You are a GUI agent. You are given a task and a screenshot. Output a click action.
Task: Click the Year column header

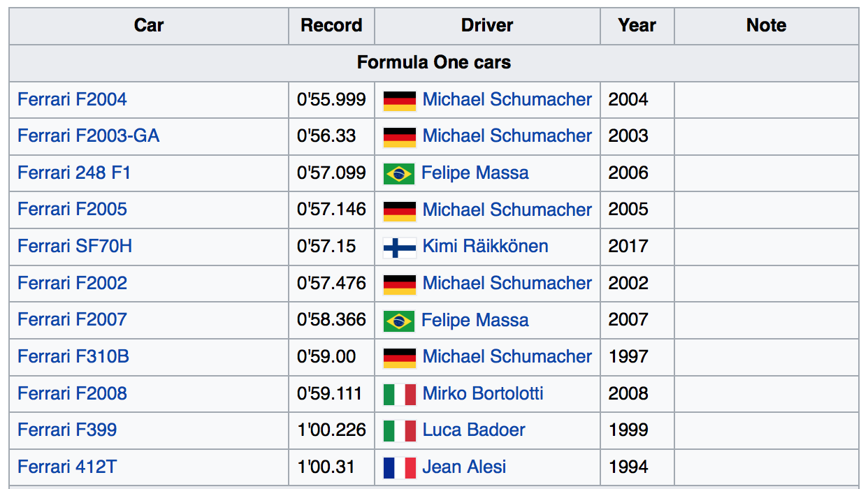[x=637, y=26]
